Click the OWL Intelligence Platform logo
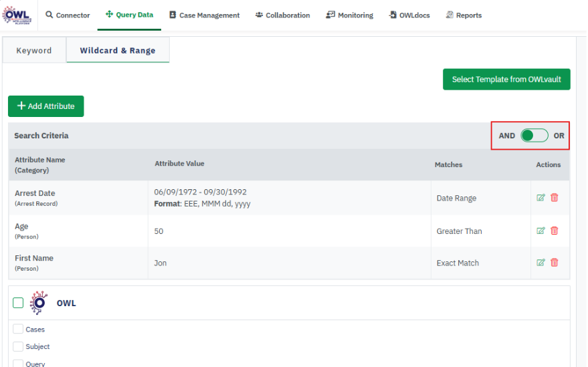This screenshot has height=367, width=588. (x=17, y=15)
